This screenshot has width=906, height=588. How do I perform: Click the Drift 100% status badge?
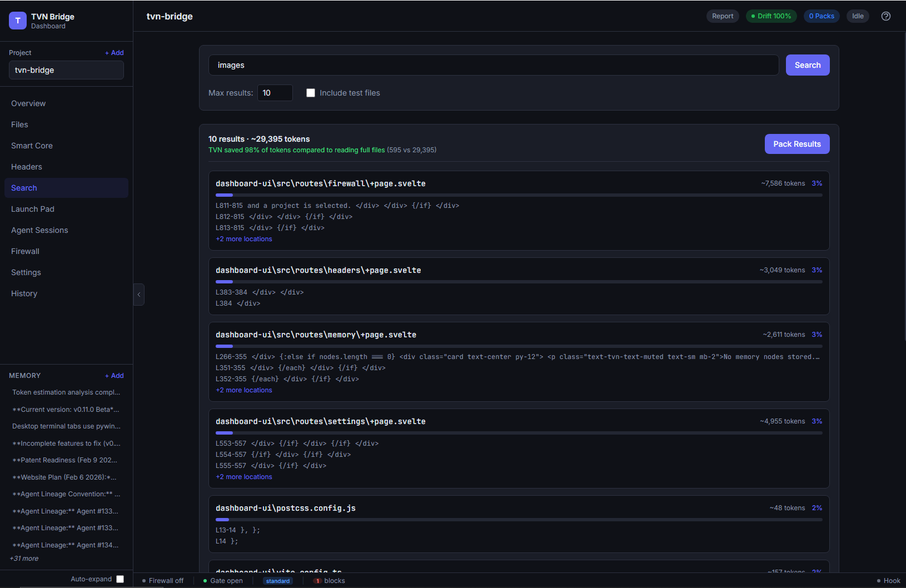(771, 16)
